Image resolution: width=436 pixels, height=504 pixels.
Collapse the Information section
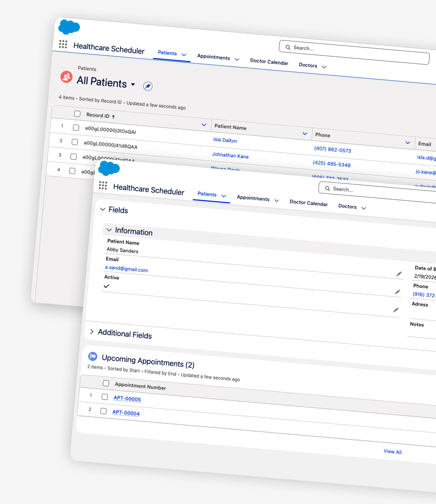click(109, 230)
